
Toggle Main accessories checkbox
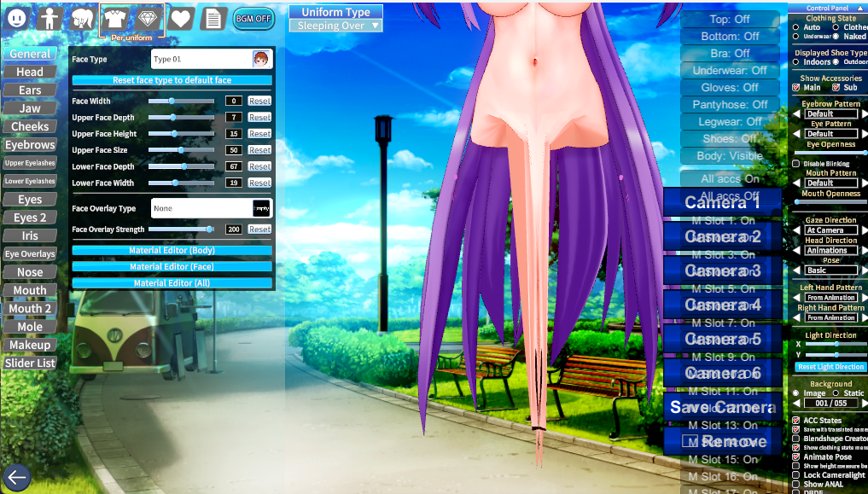796,87
